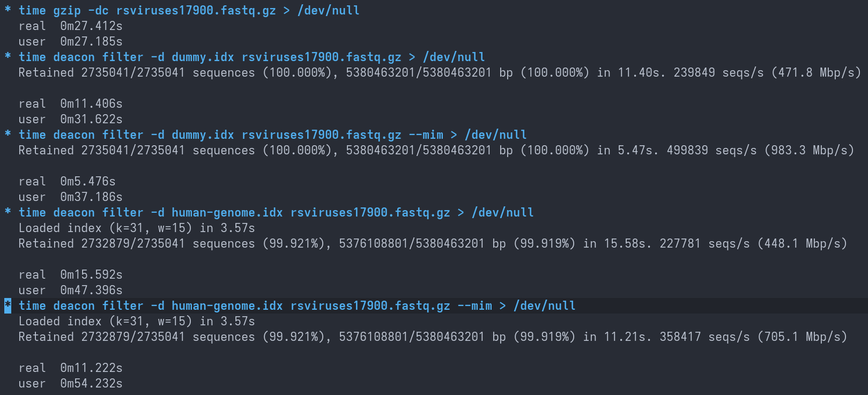Click the 'user 0m54.232s' timing line

(70, 383)
